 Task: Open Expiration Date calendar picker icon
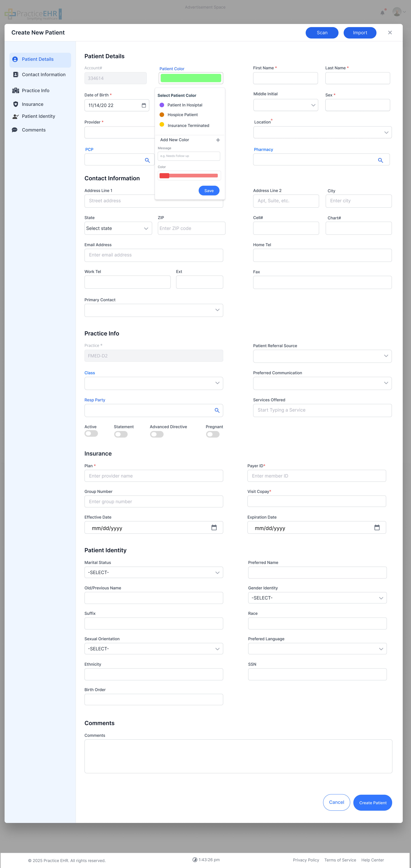tap(377, 527)
